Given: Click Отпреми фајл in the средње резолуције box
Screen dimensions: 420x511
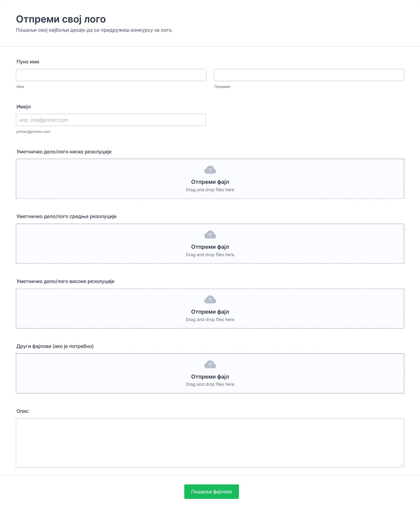Looking at the screenshot, I should [210, 247].
